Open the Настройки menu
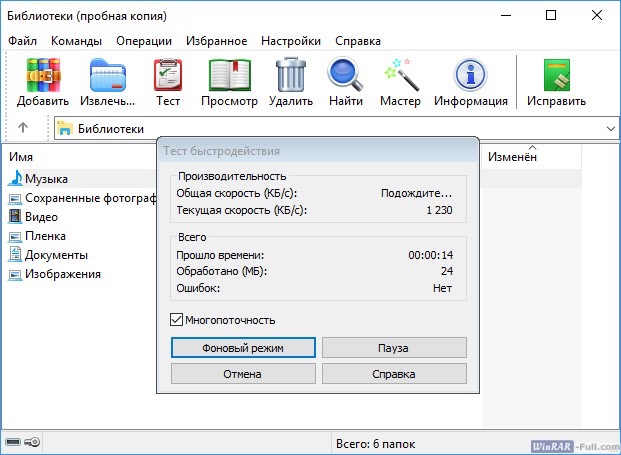This screenshot has width=621, height=455. pos(291,41)
